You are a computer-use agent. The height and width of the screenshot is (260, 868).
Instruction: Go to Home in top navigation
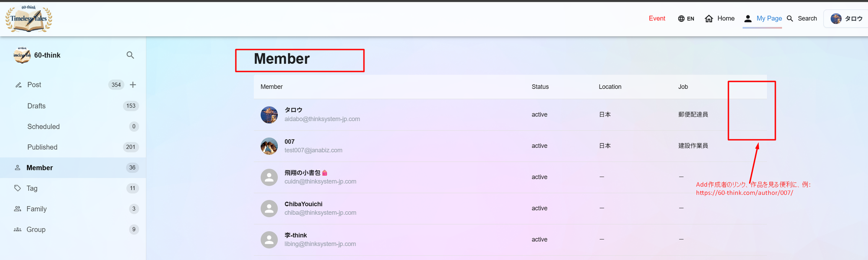(720, 19)
